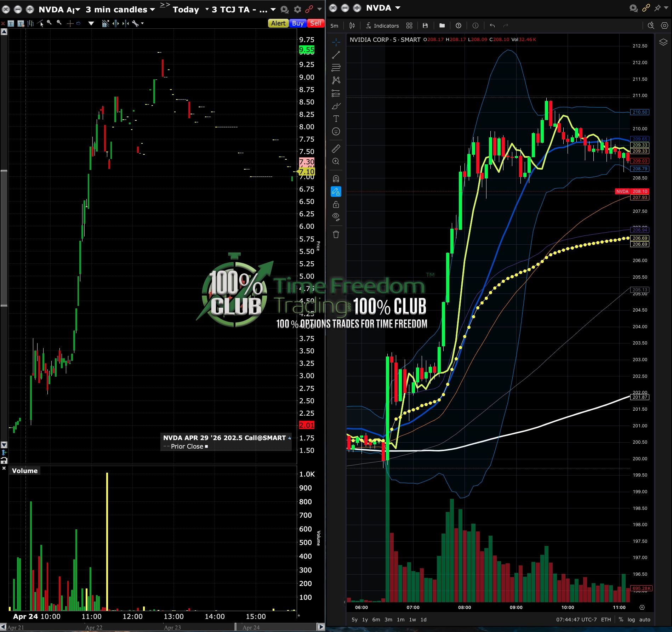Open the gear settings on left chart
The image size is (672, 632).
pos(297,10)
